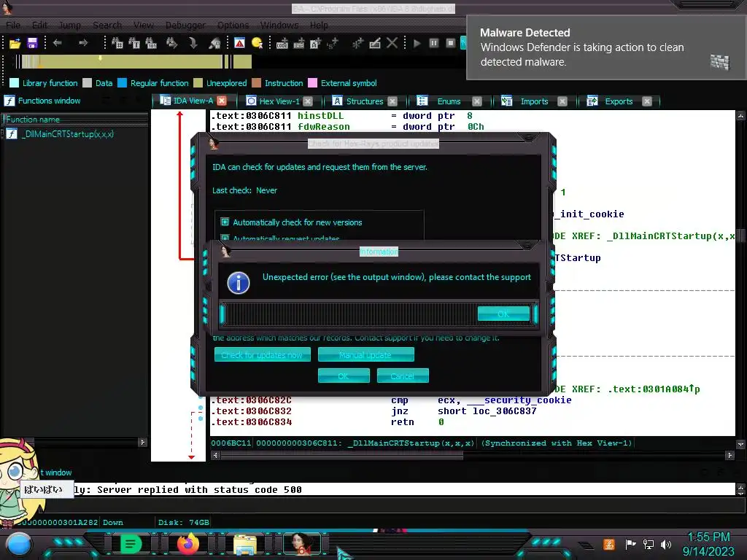Click the red warning triangle toolbar icon

(x=239, y=43)
